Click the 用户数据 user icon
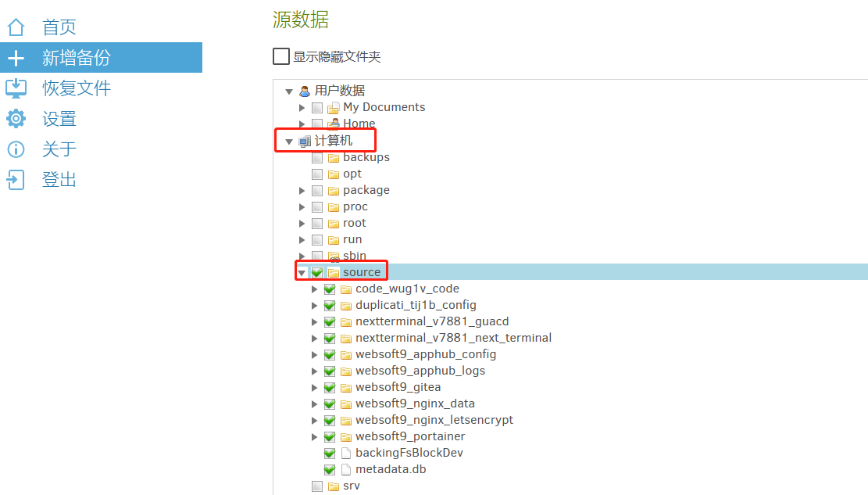 [x=305, y=91]
